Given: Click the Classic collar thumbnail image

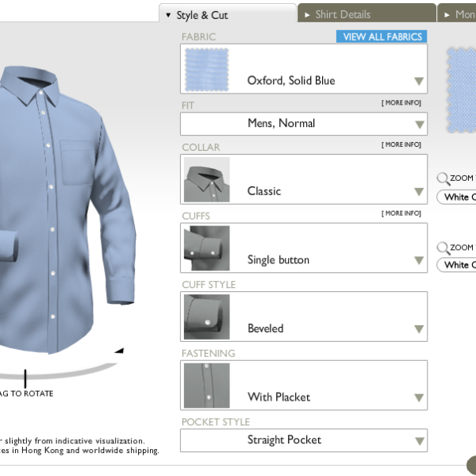Looking at the screenshot, I should click(x=207, y=179).
